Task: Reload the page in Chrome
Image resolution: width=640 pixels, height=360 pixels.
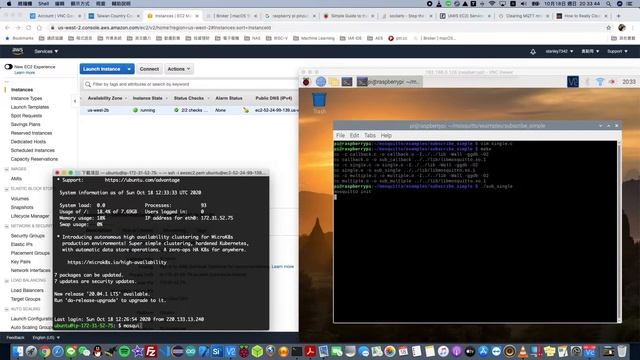Action: click(29, 28)
